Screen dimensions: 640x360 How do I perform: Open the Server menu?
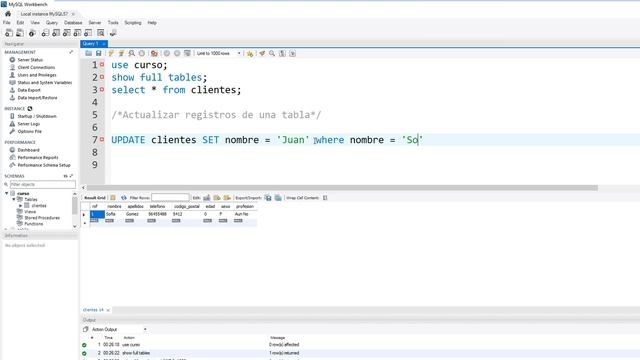[x=95, y=23]
